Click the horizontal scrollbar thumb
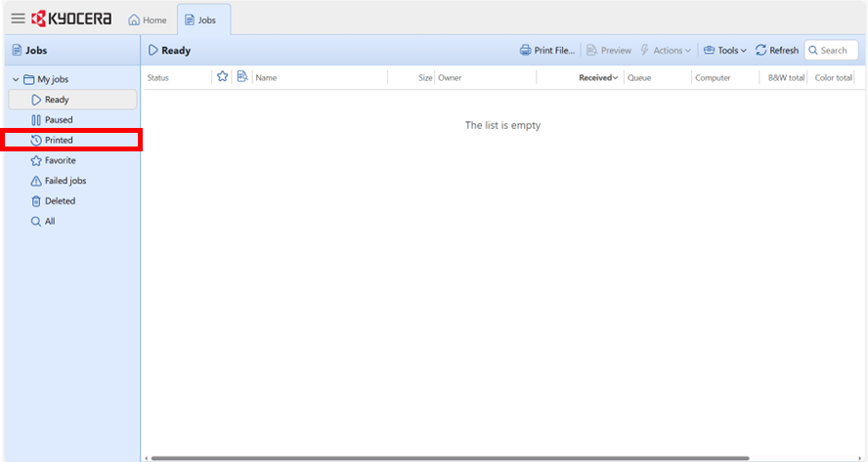Viewport: 868px width, 462px height. [x=450, y=458]
